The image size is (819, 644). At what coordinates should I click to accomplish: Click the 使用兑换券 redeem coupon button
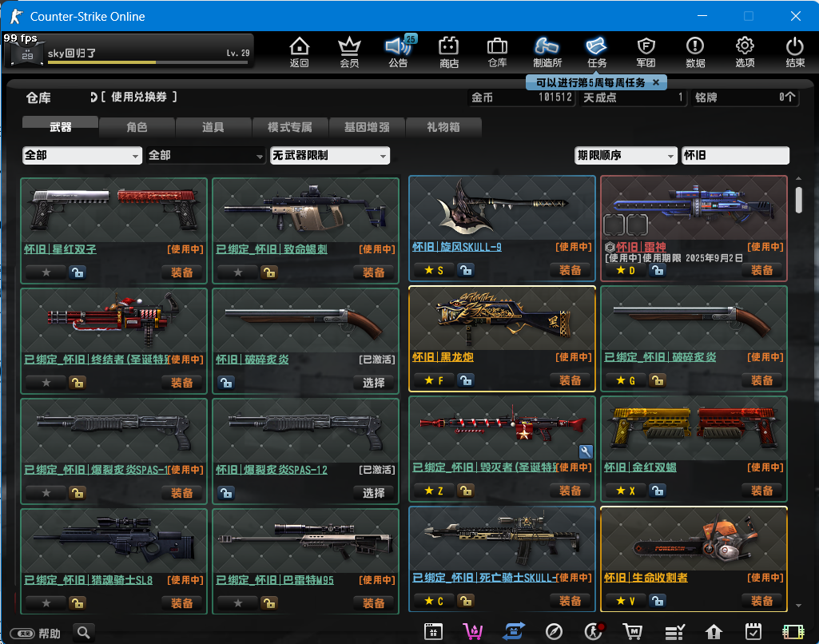pos(133,97)
